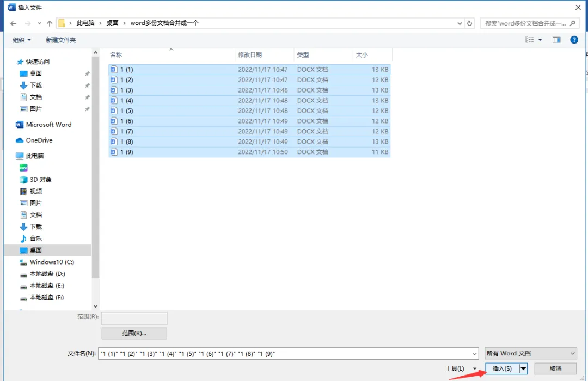The height and width of the screenshot is (381, 588).
Task: Open the help question mark icon
Action: (x=574, y=40)
